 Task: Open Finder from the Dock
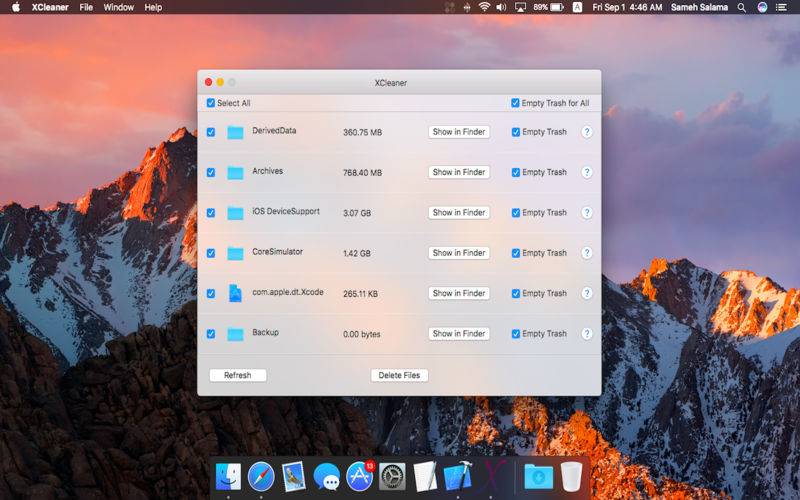[x=228, y=477]
